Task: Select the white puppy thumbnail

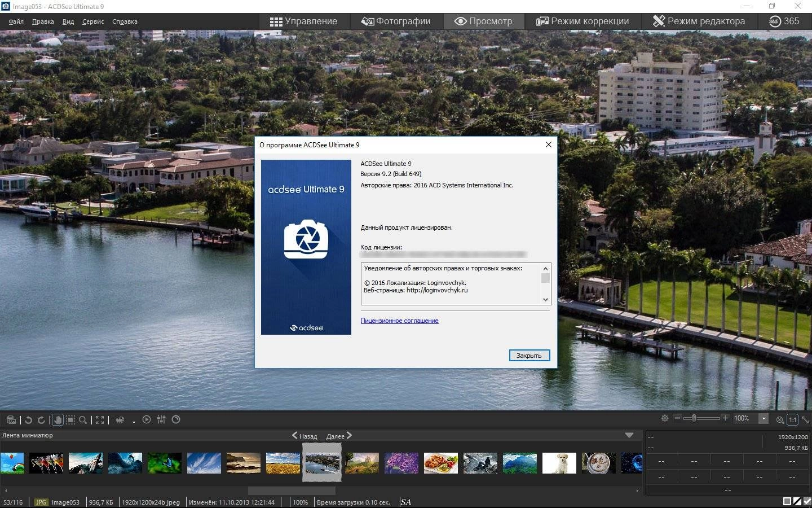Action: [x=559, y=463]
